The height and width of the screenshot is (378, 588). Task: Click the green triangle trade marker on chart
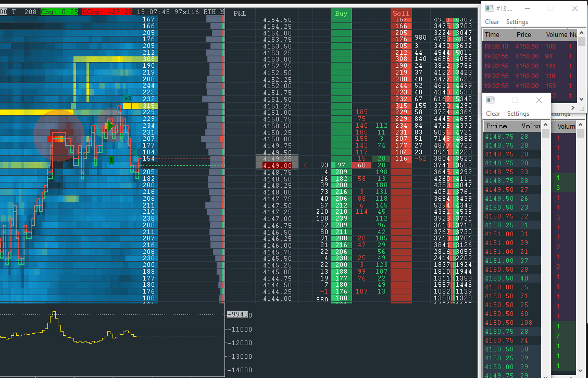pos(110,126)
